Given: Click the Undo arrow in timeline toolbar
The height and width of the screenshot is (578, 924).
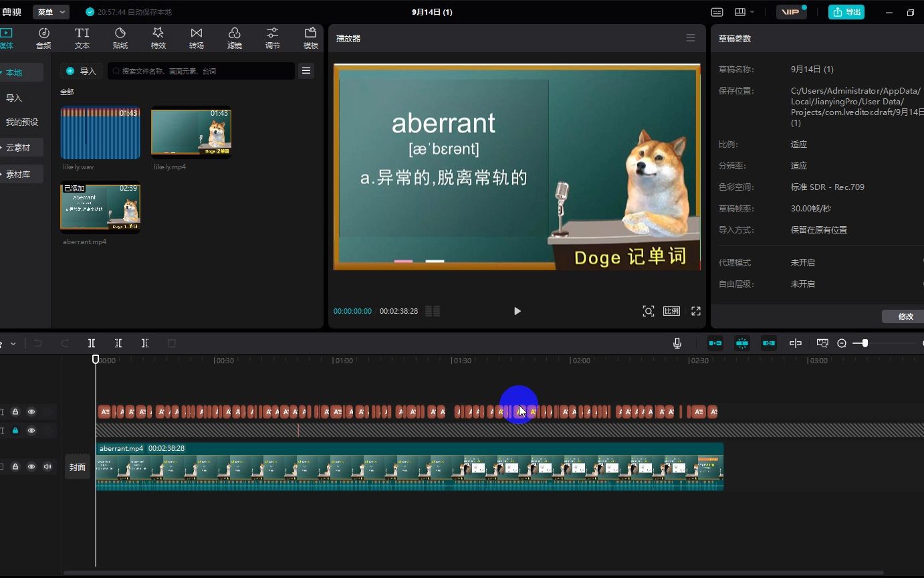Looking at the screenshot, I should [38, 343].
